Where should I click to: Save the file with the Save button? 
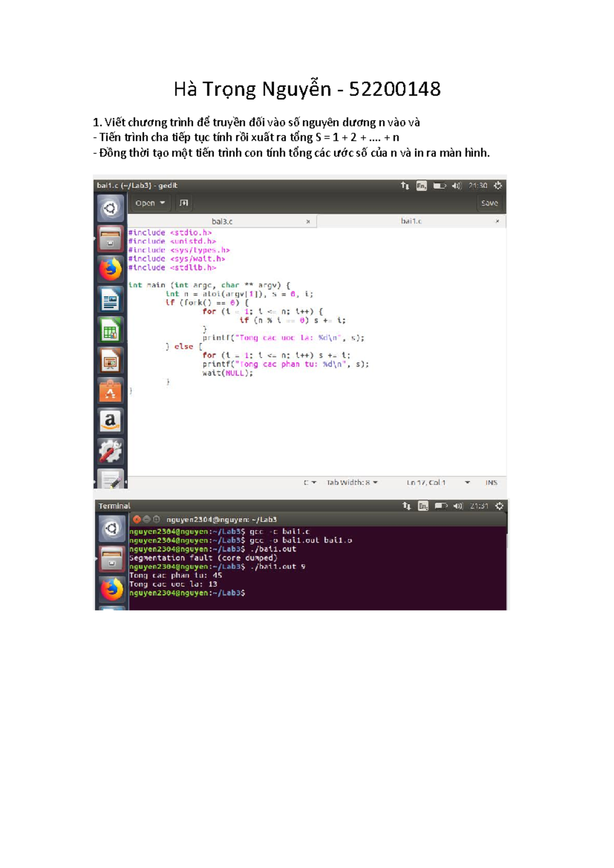click(489, 203)
